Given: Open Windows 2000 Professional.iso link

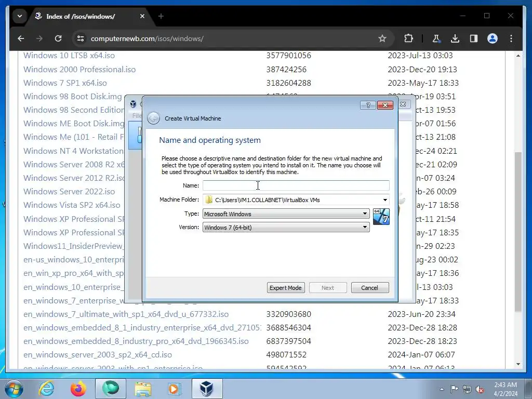Looking at the screenshot, I should click(x=79, y=69).
